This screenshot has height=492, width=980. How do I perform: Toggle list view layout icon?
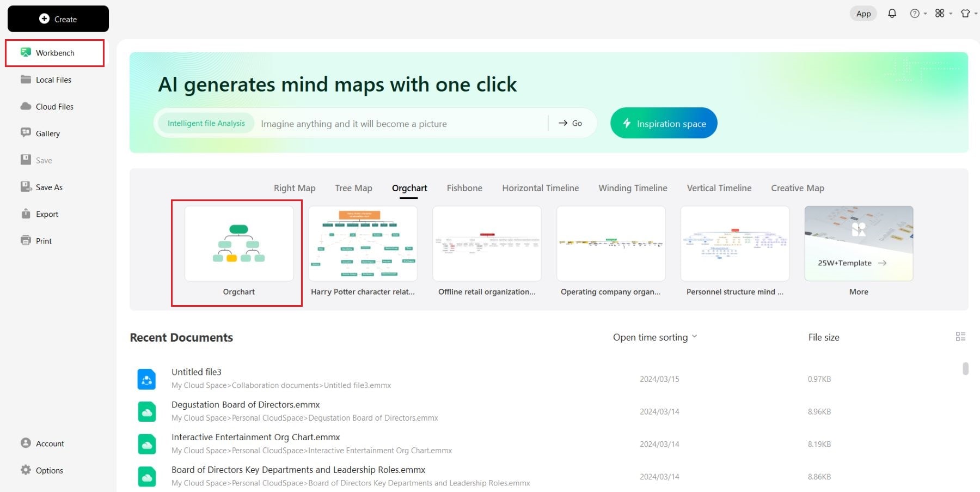tap(960, 337)
